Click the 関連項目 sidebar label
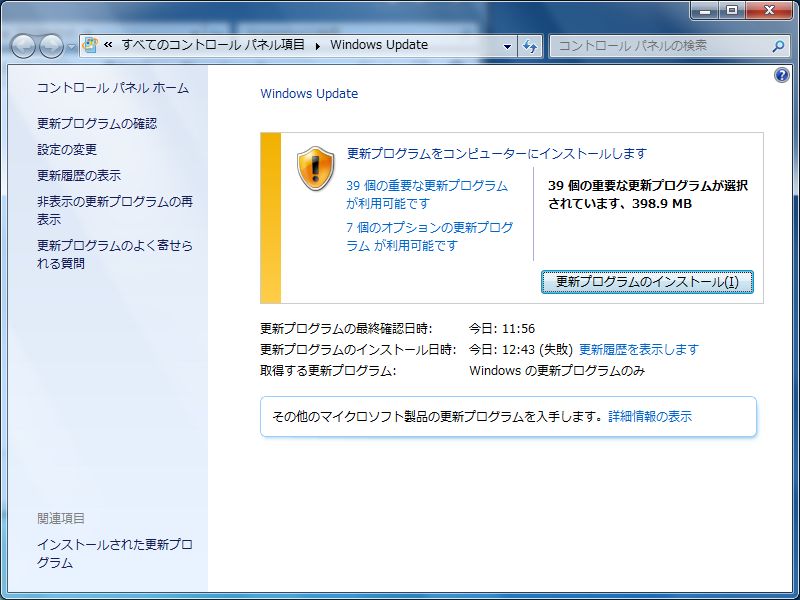 [61, 518]
